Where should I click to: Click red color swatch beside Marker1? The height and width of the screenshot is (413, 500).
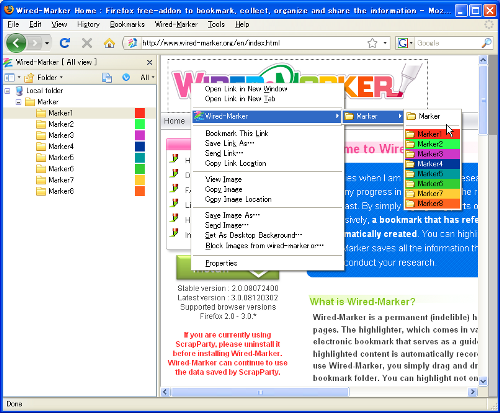140,113
